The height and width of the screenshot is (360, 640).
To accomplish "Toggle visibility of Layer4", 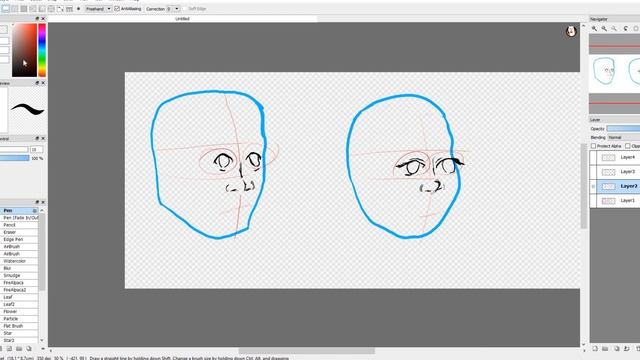I will [x=593, y=158].
